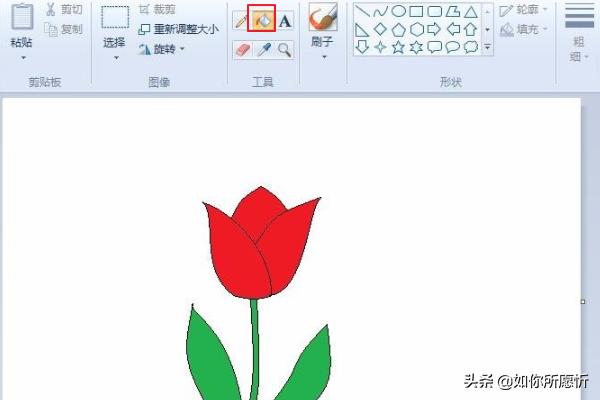Pick the Color picker eyedropper tool

tap(264, 49)
